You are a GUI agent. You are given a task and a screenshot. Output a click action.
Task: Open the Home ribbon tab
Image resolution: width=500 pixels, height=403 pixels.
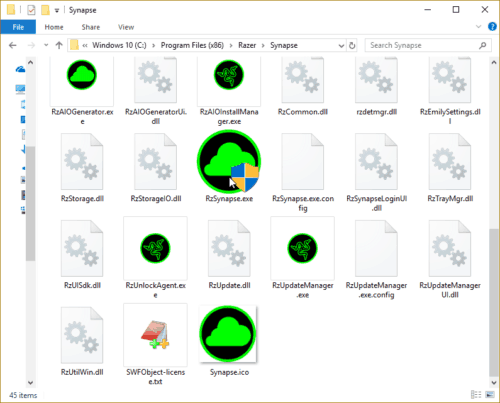[54, 27]
